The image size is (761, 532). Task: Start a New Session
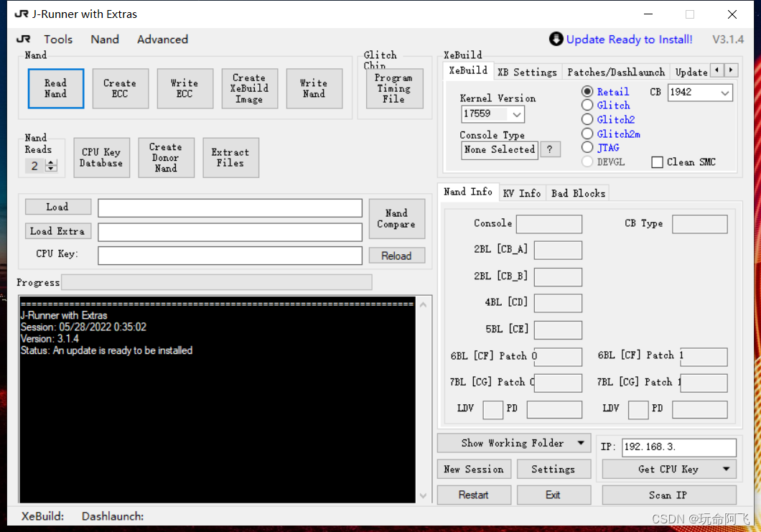coord(474,469)
